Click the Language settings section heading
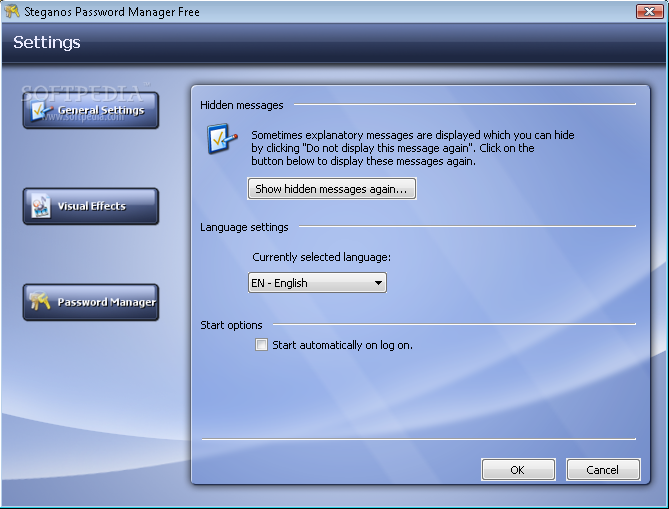Screen dimensions: 669x509 coord(244,227)
